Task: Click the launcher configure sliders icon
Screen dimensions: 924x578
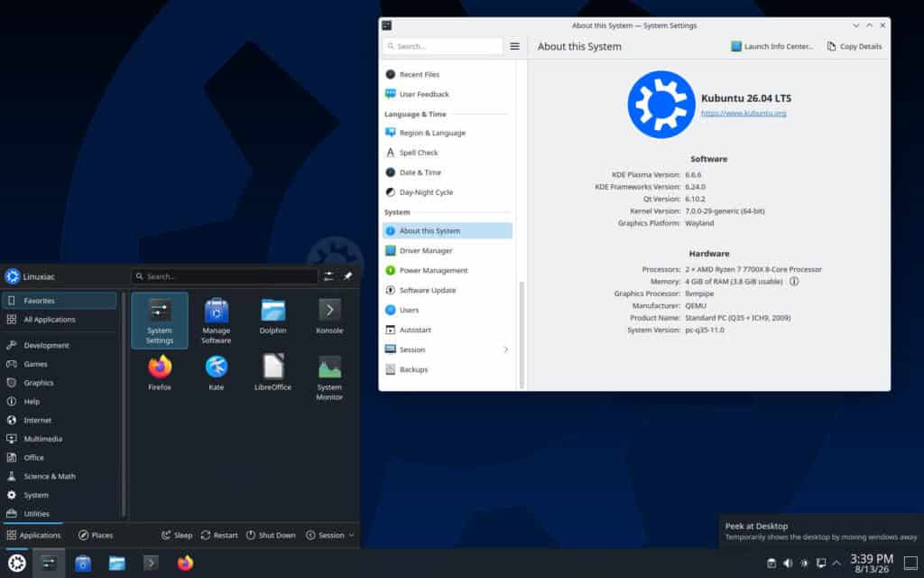Action: 328,276
